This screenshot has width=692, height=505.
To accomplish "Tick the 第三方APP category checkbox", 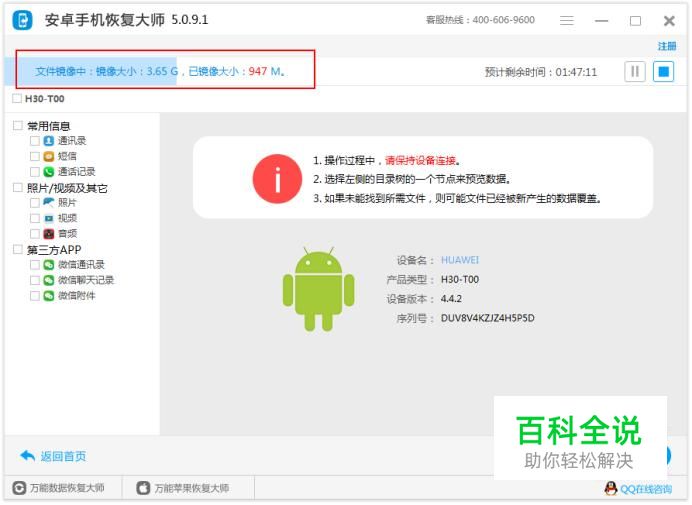I will (x=18, y=249).
